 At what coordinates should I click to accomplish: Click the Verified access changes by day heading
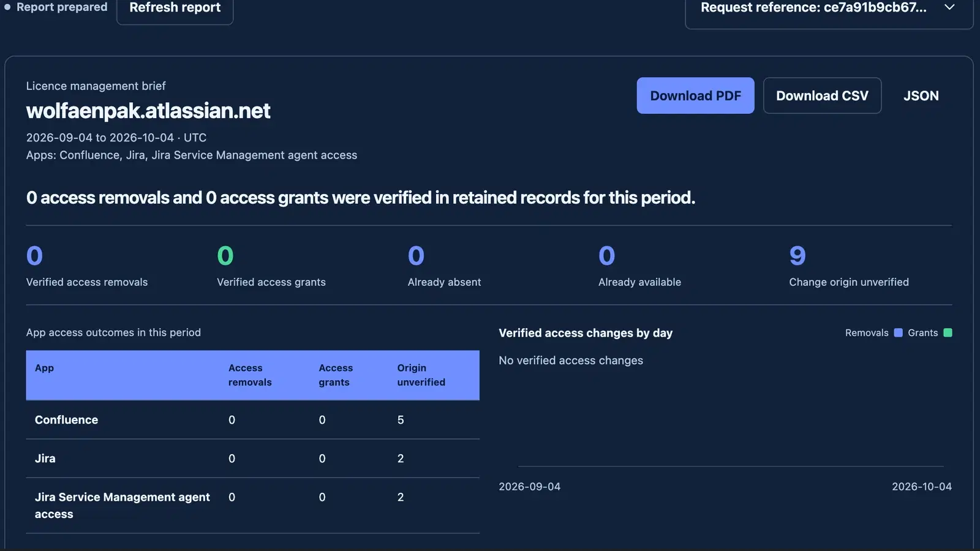(586, 333)
